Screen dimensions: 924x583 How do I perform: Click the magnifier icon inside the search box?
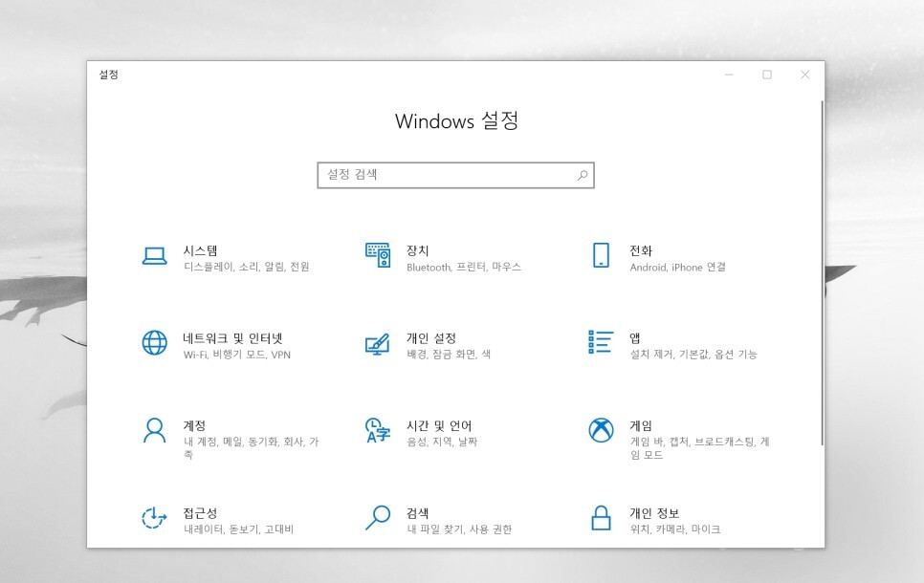(583, 175)
